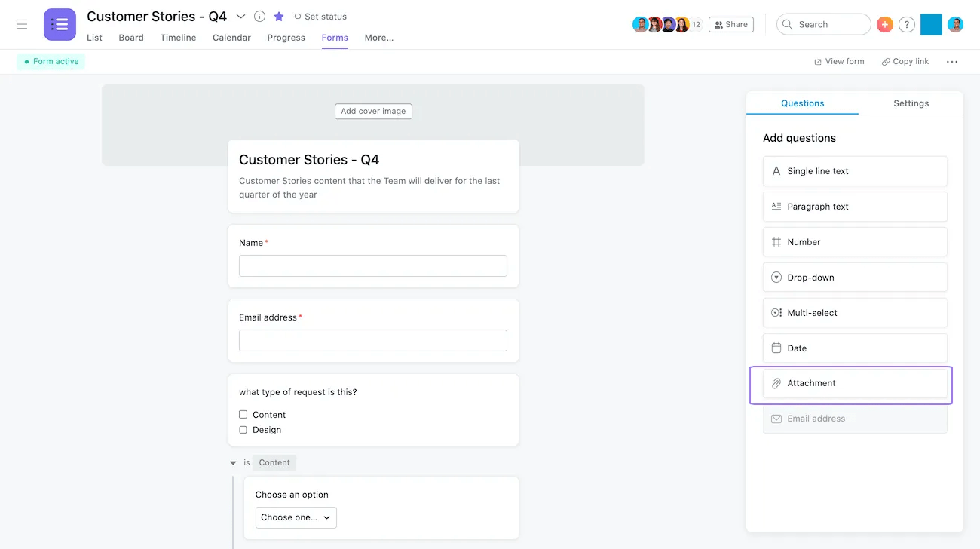The width and height of the screenshot is (980, 549).
Task: Click the blue color square in header
Action: point(931,24)
